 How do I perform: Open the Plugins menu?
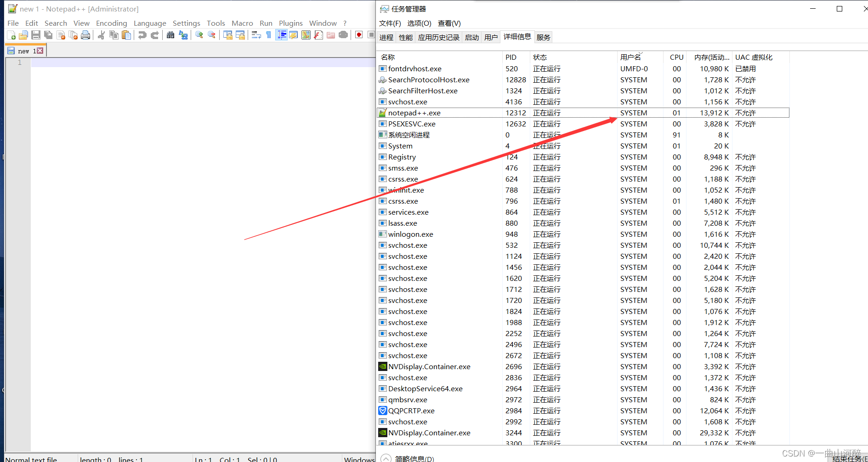tap(291, 23)
